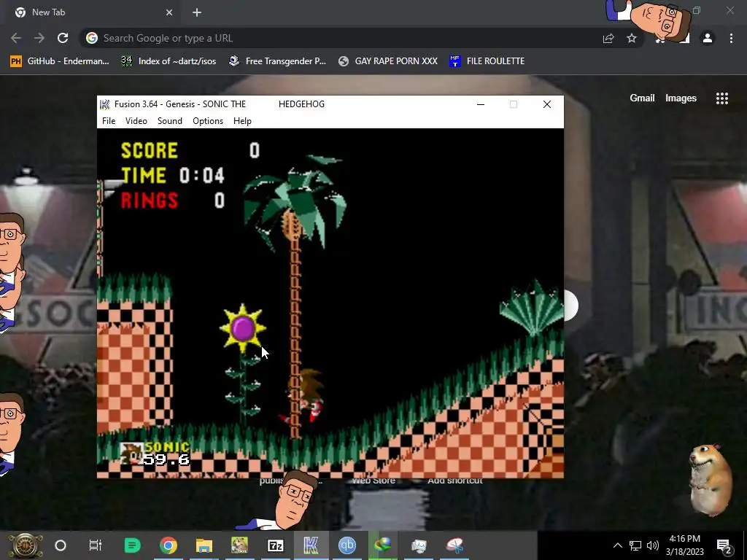This screenshot has height=560, width=747.
Task: Open Internet Download Manager taskbar icon
Action: 382,545
